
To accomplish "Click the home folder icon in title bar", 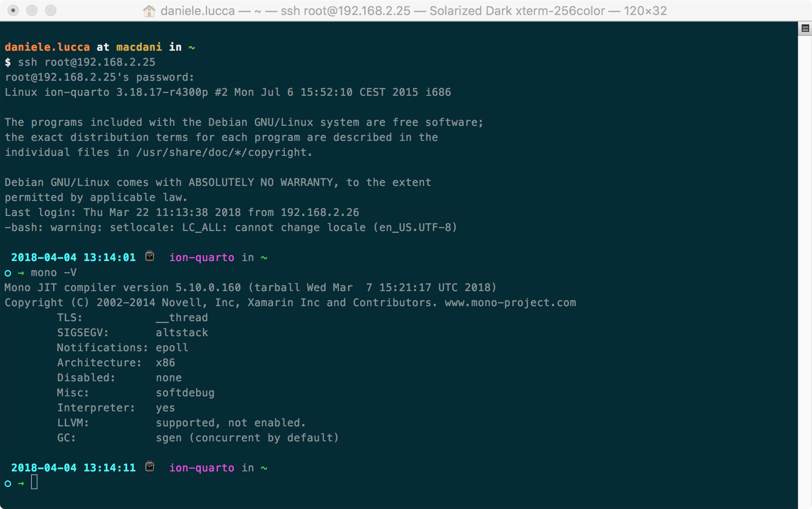I will [x=149, y=11].
